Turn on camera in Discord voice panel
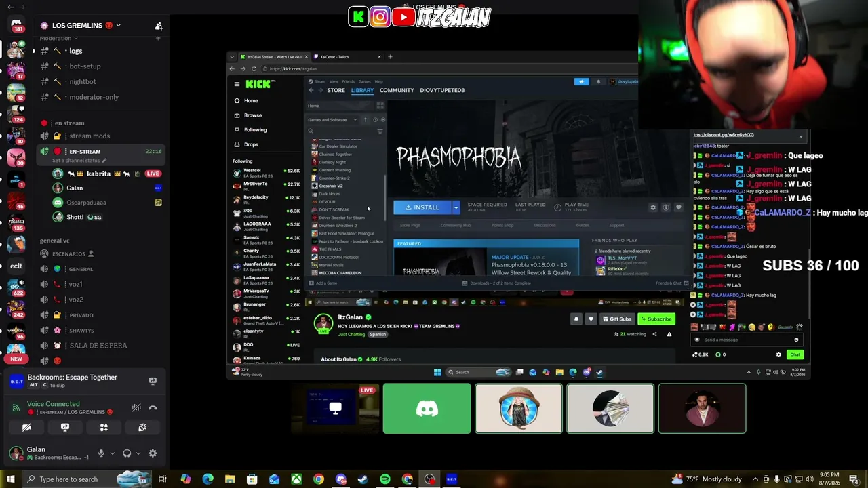 26,428
